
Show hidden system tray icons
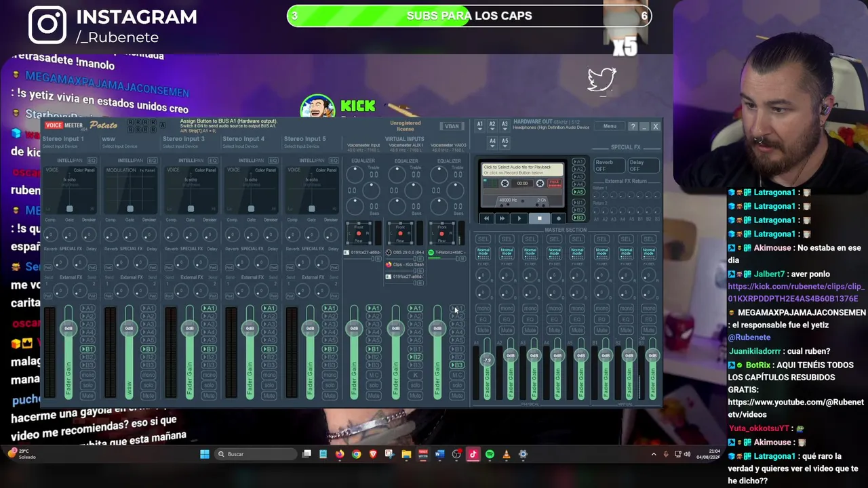(x=654, y=454)
